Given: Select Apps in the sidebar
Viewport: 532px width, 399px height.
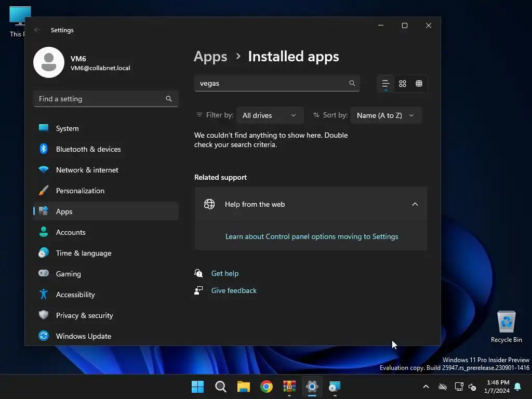Looking at the screenshot, I should click(x=106, y=211).
